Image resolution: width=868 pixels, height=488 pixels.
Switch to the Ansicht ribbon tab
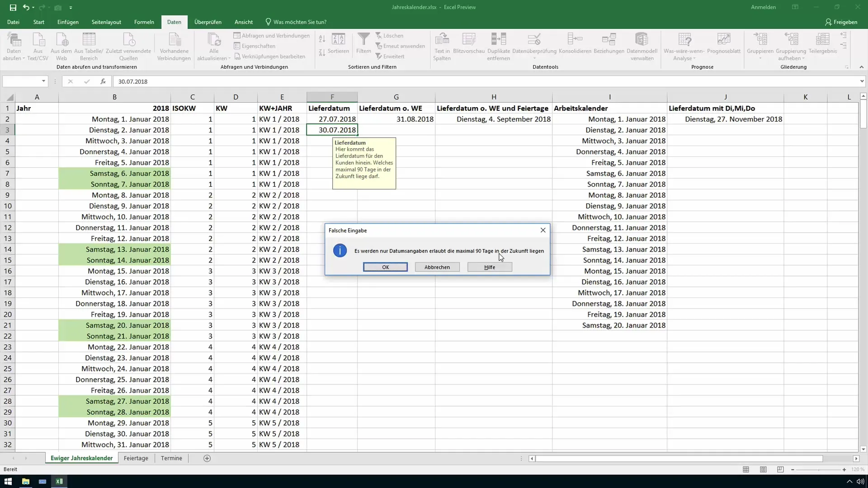244,22
